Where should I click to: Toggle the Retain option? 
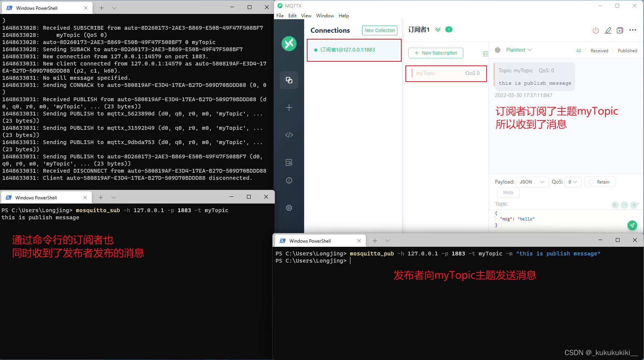point(600,182)
